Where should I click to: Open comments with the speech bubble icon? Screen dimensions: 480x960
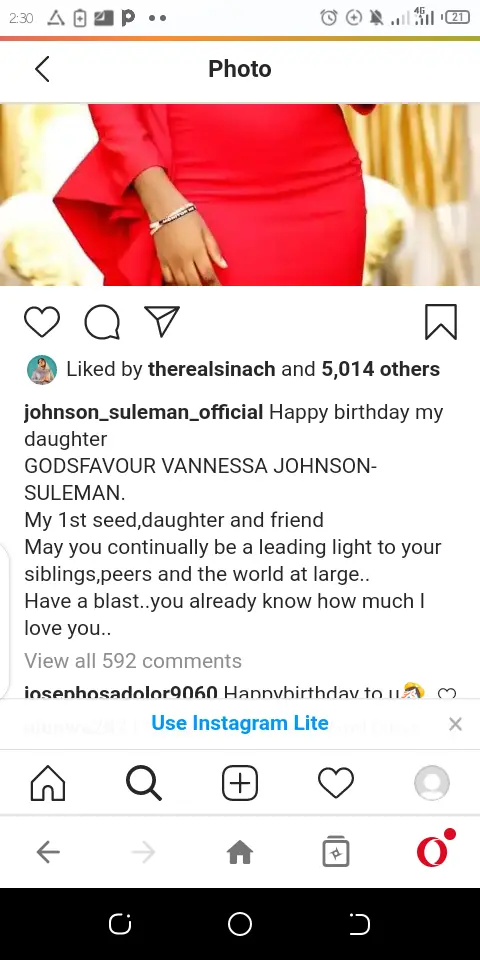pyautogui.click(x=102, y=322)
